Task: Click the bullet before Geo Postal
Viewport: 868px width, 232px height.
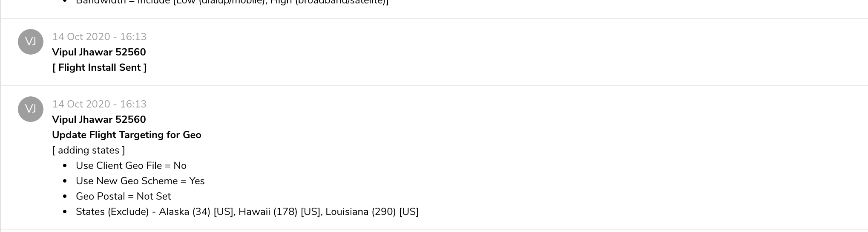Action: (x=65, y=197)
